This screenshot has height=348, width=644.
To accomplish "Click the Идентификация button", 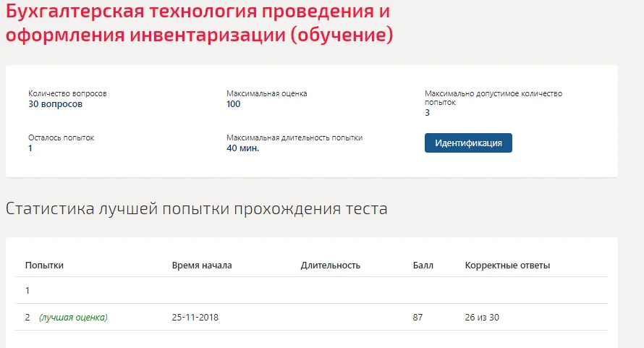I will 468,143.
